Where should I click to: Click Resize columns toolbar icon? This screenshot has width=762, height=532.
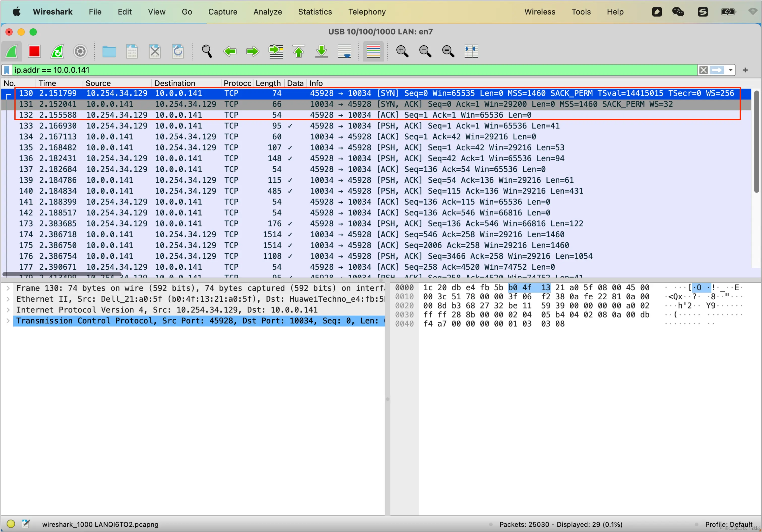pos(471,51)
